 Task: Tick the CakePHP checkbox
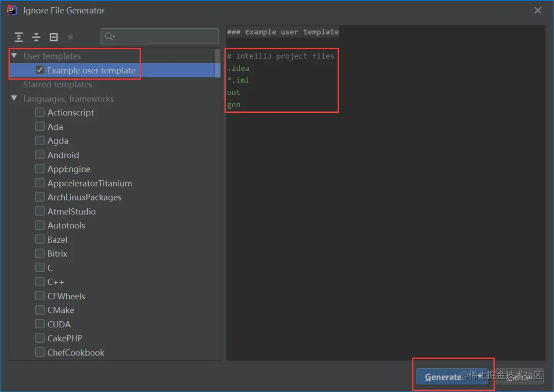[x=39, y=338]
